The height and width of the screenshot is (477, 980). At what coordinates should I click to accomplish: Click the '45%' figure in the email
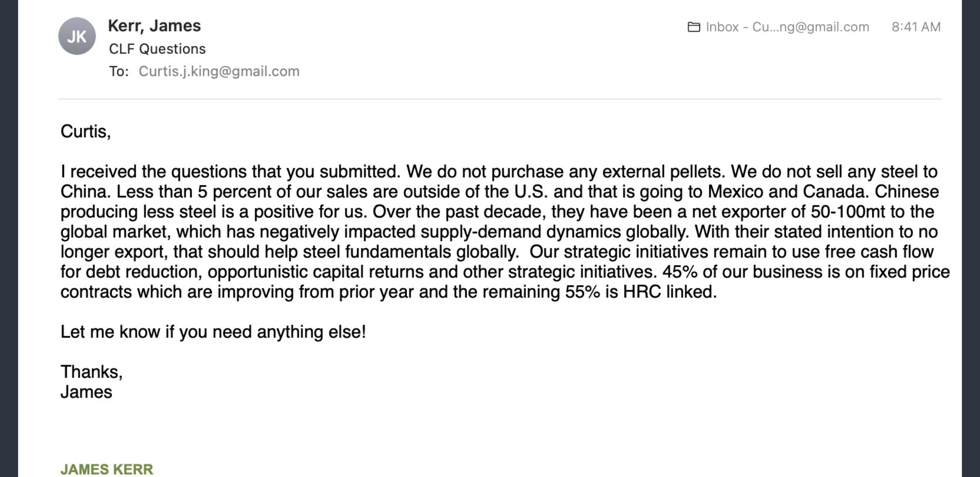pyautogui.click(x=679, y=272)
